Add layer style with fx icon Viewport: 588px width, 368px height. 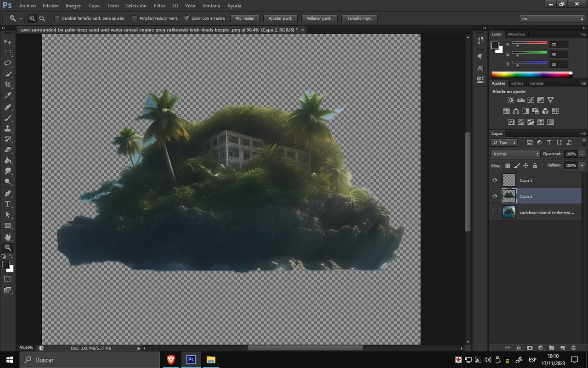[x=519, y=348]
